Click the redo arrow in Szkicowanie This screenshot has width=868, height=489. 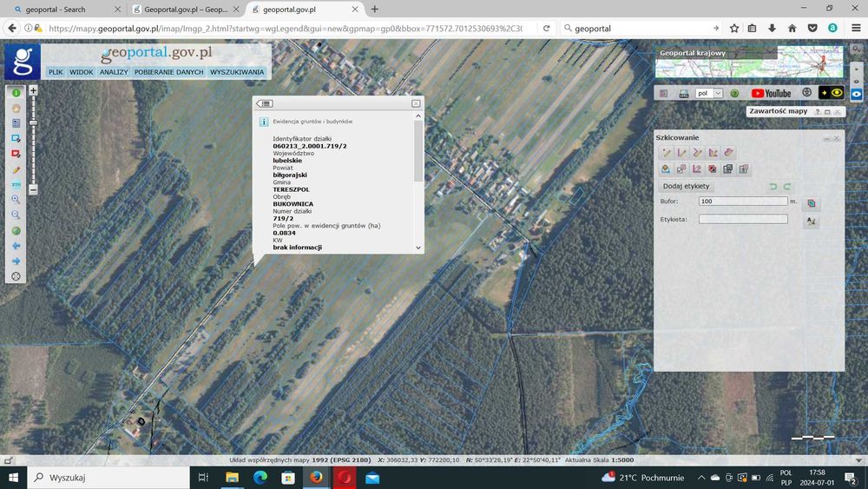pyautogui.click(x=786, y=187)
